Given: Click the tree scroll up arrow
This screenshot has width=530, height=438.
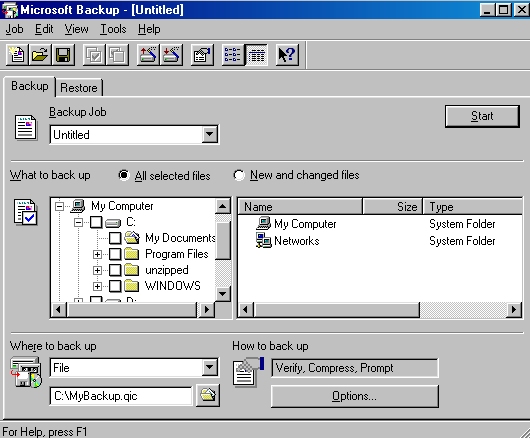Looking at the screenshot, I should coord(223,206).
